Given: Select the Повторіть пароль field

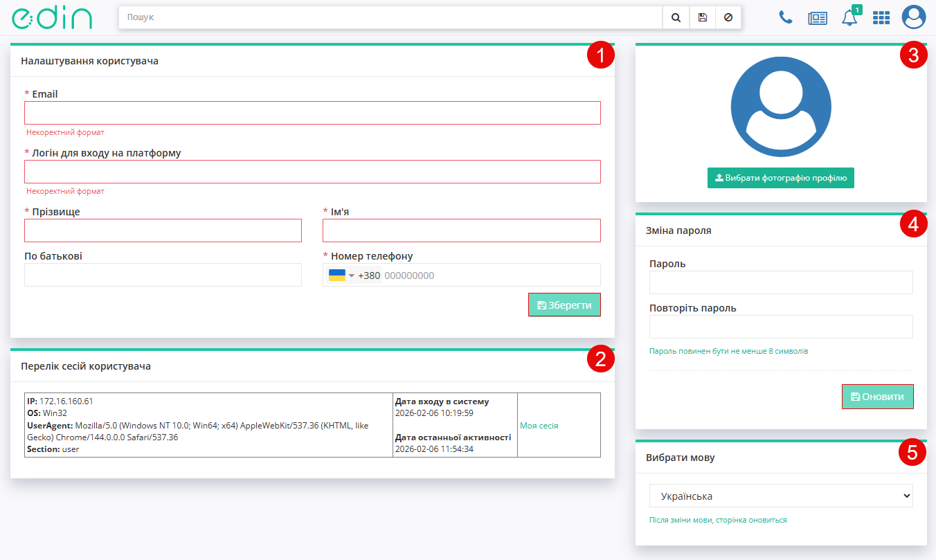Looking at the screenshot, I should click(780, 327).
